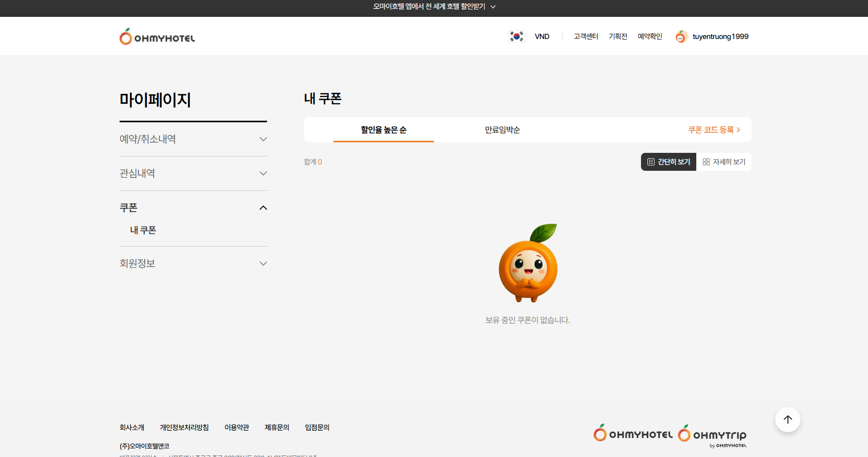The height and width of the screenshot is (457, 868).
Task: Click the 보유 중인 쿠폰이 없습니다 message
Action: click(x=528, y=320)
